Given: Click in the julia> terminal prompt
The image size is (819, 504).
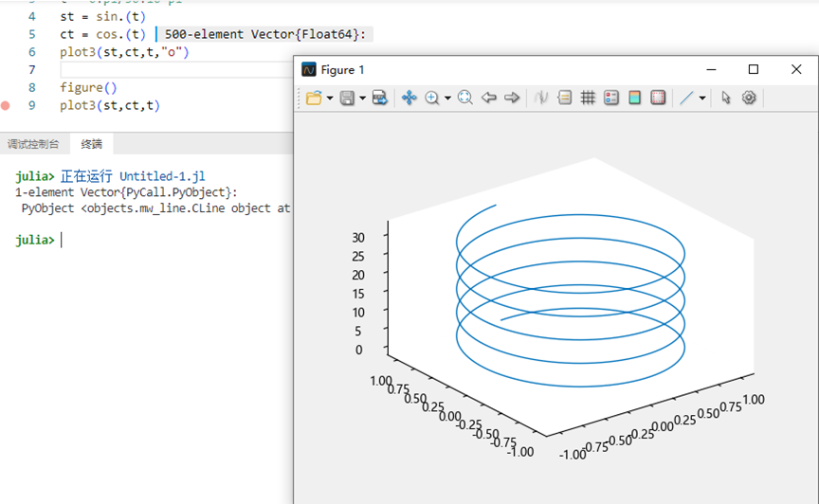Looking at the screenshot, I should click(62, 241).
